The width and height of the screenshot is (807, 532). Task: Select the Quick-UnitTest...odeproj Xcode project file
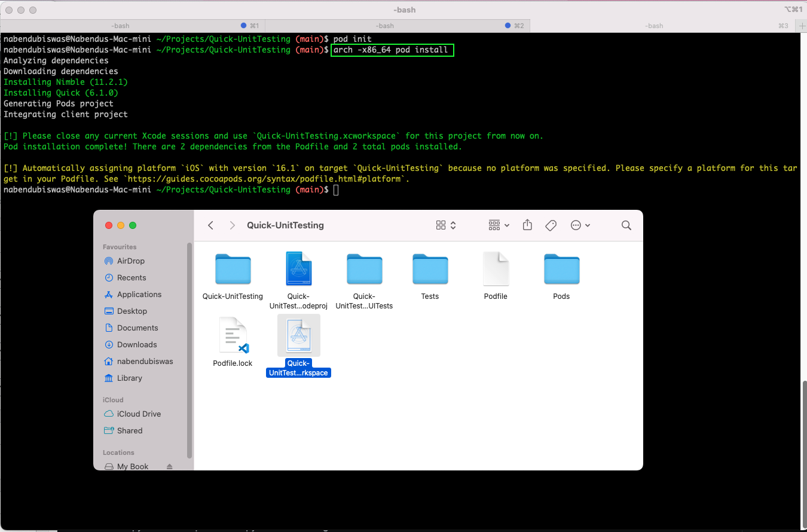click(x=298, y=268)
